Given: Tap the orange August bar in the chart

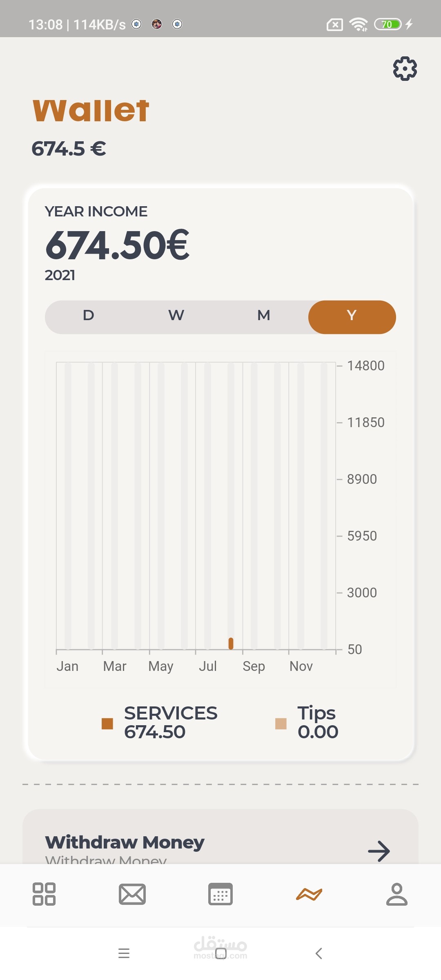Looking at the screenshot, I should [231, 644].
